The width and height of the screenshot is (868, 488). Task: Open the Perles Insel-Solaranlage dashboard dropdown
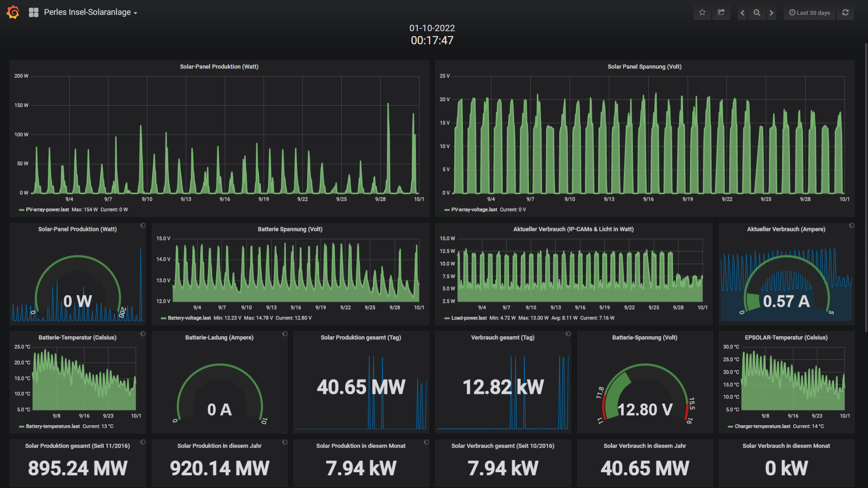[x=90, y=13]
